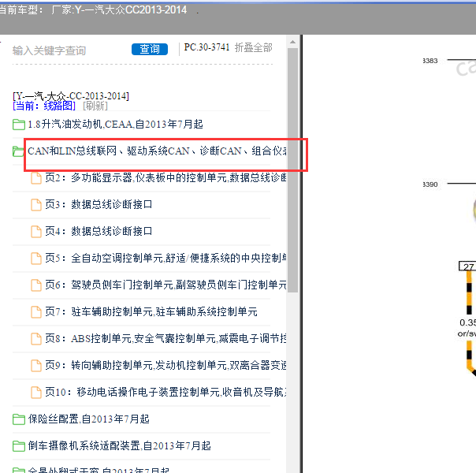
Task: Open 页10：移动电话操作电子装置控制单元
Action: click(165, 392)
